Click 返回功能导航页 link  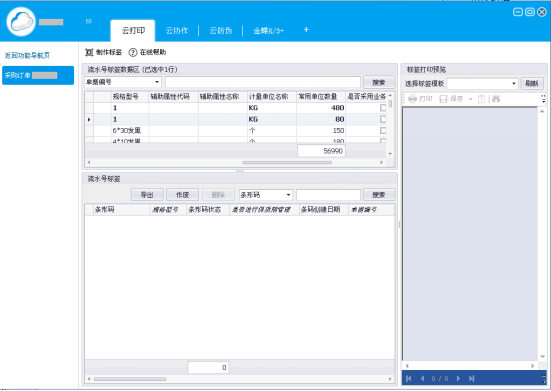point(27,56)
